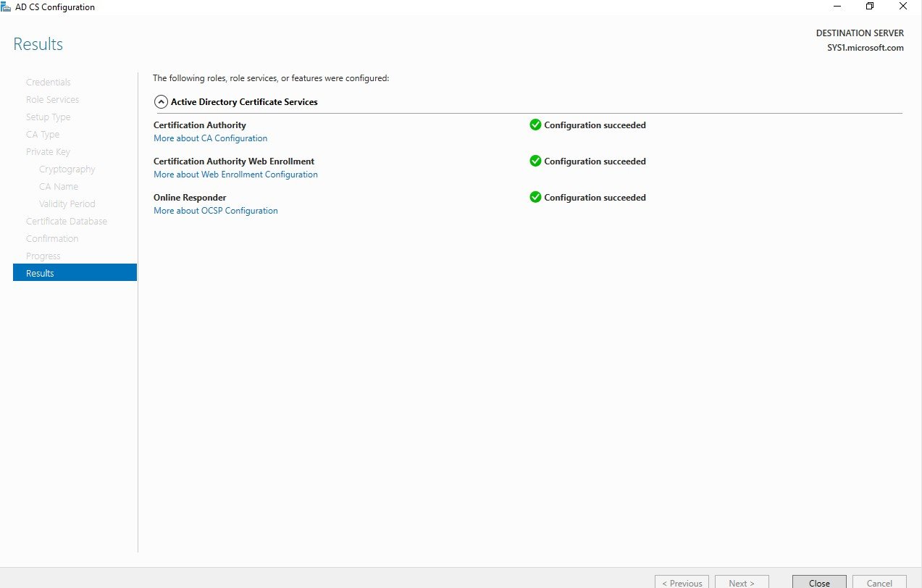Click Online Responder success checkmark icon

coord(535,197)
